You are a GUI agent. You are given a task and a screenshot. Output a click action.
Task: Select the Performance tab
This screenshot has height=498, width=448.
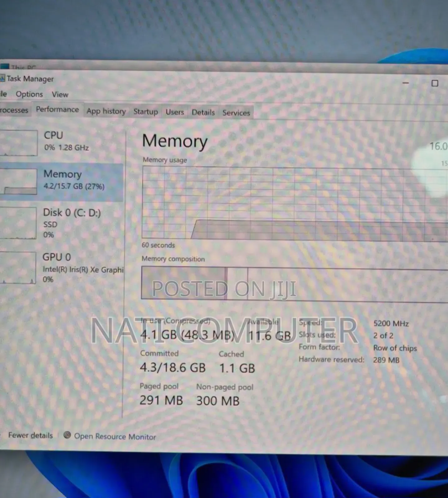tap(57, 109)
